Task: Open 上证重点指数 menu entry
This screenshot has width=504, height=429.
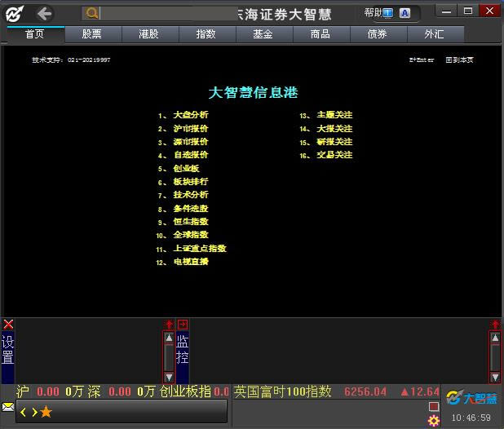Action: (200, 249)
